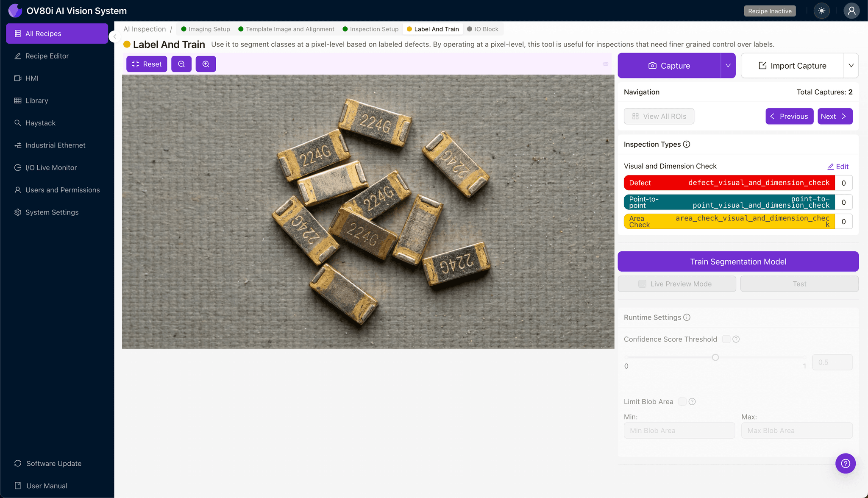Open the purple help question-mark bubble
This screenshot has height=498, width=868.
pos(845,463)
